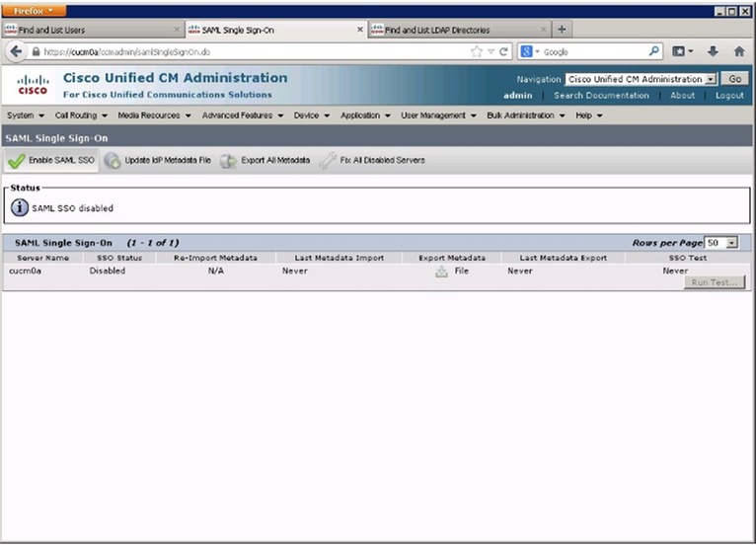Expand the Advanced Features menu
Screen dimensions: 756x545
point(243,116)
